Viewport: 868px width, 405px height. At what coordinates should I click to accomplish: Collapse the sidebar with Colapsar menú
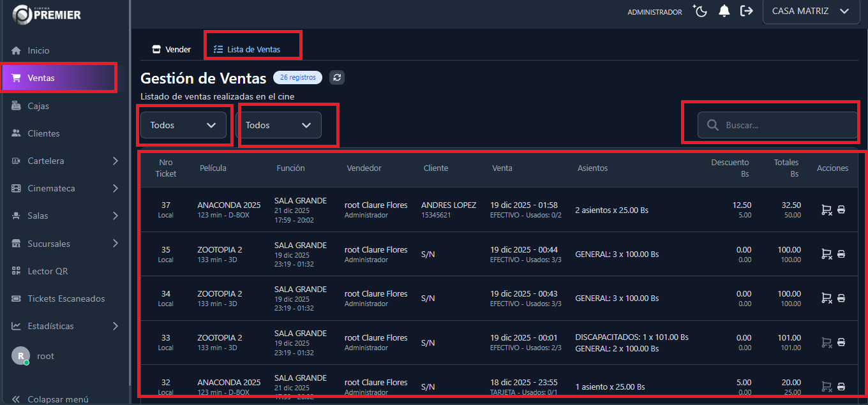tap(51, 399)
